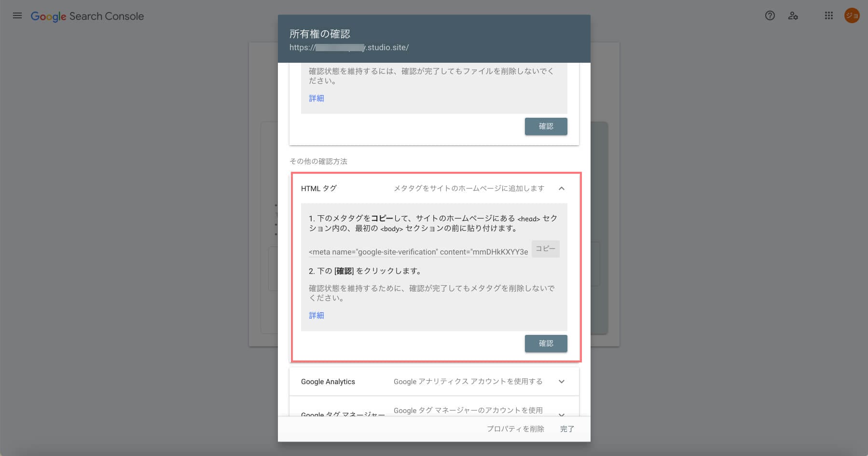Open the help question mark icon
This screenshot has width=868, height=456.
pyautogui.click(x=770, y=16)
